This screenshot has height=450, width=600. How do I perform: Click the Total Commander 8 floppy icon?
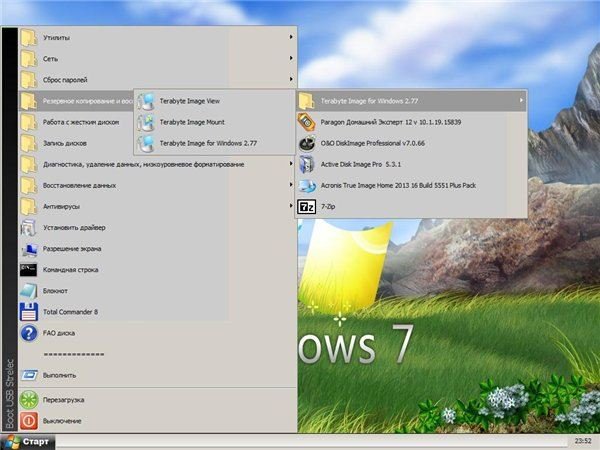29,312
